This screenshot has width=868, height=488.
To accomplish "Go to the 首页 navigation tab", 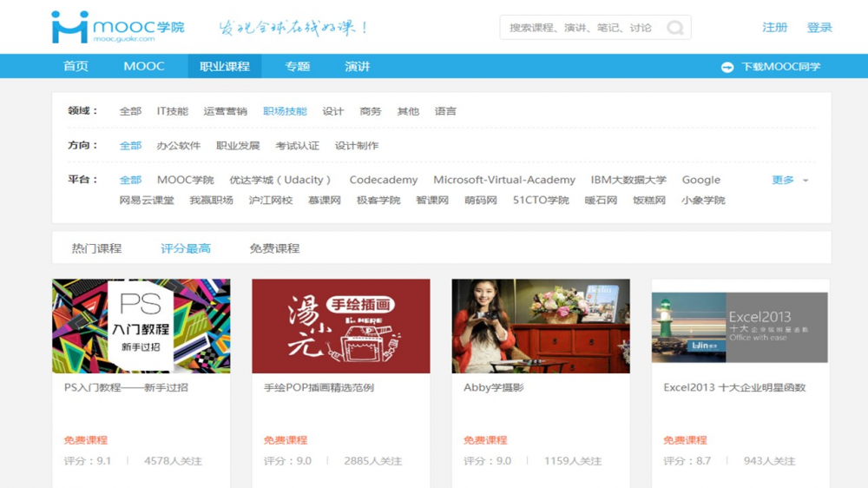I will click(x=76, y=66).
